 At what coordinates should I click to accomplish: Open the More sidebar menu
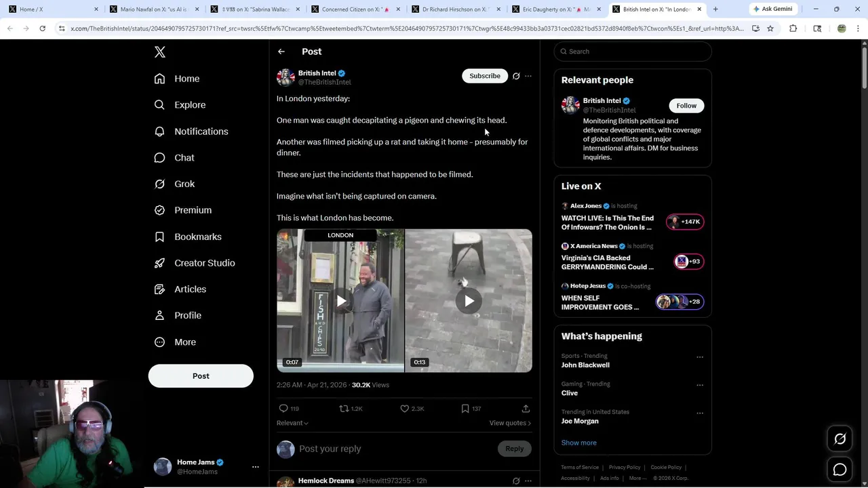175,342
